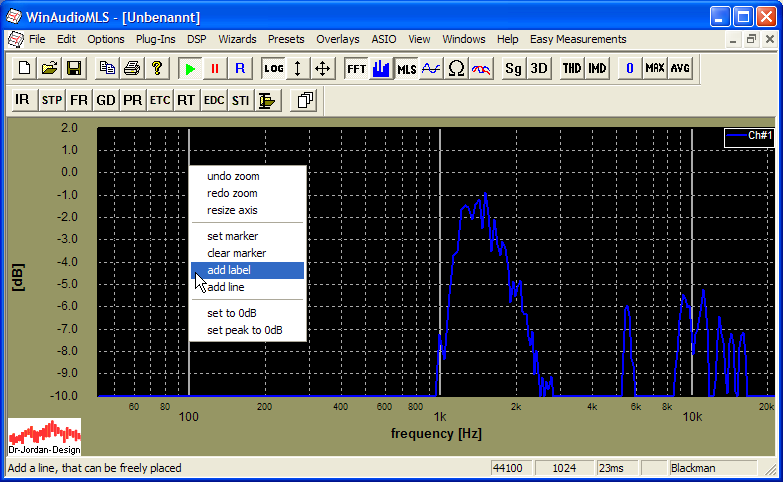This screenshot has height=482, width=783.
Task: Select the IR impulse response button
Action: pos(22,100)
